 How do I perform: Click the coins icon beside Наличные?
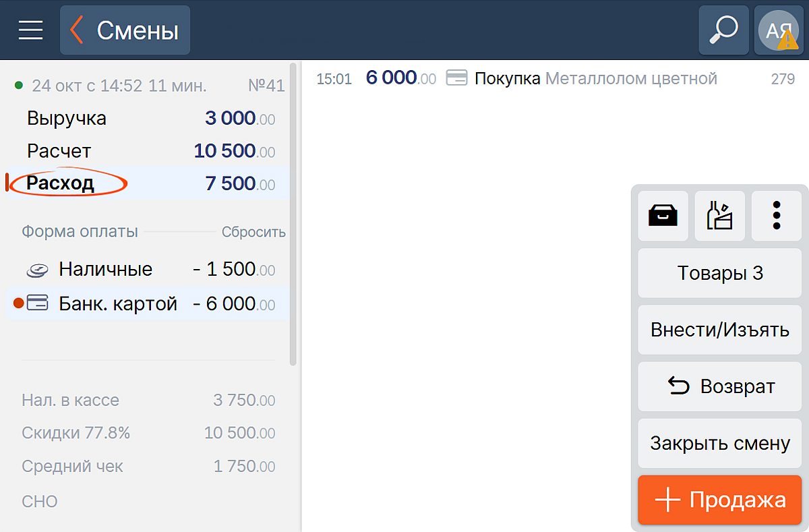37,270
